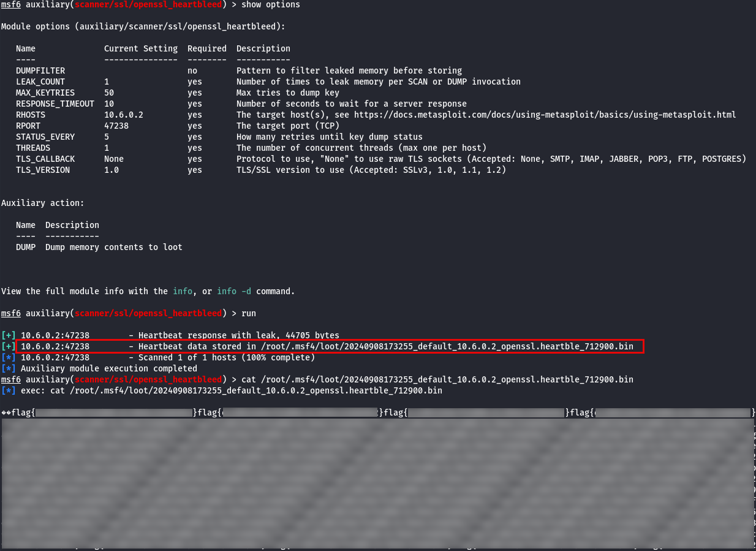The height and width of the screenshot is (551, 756).
Task: Click the DUMPFILTER option name
Action: pos(40,70)
